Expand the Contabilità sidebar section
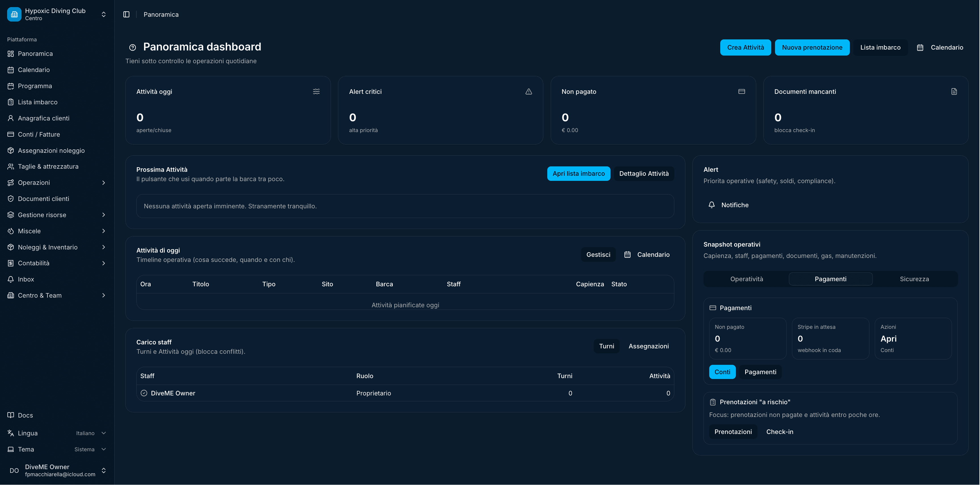The image size is (980, 485). pos(57,263)
